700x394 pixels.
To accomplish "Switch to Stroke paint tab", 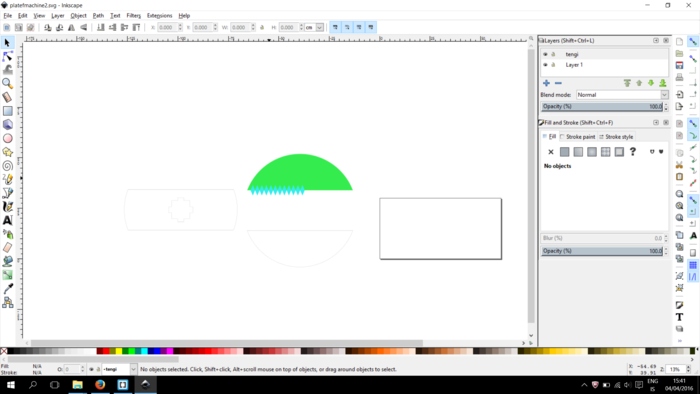I will [578, 137].
